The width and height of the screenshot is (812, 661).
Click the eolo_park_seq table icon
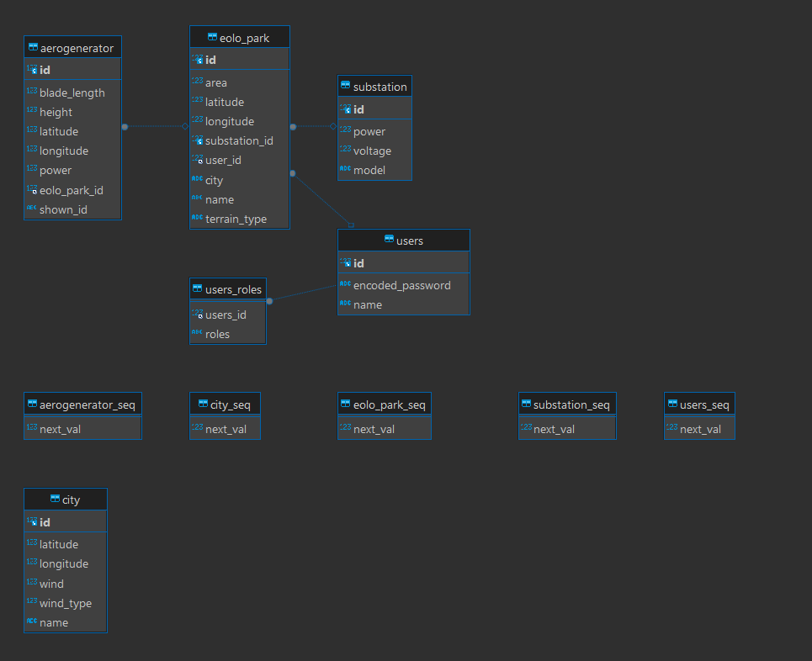(345, 404)
